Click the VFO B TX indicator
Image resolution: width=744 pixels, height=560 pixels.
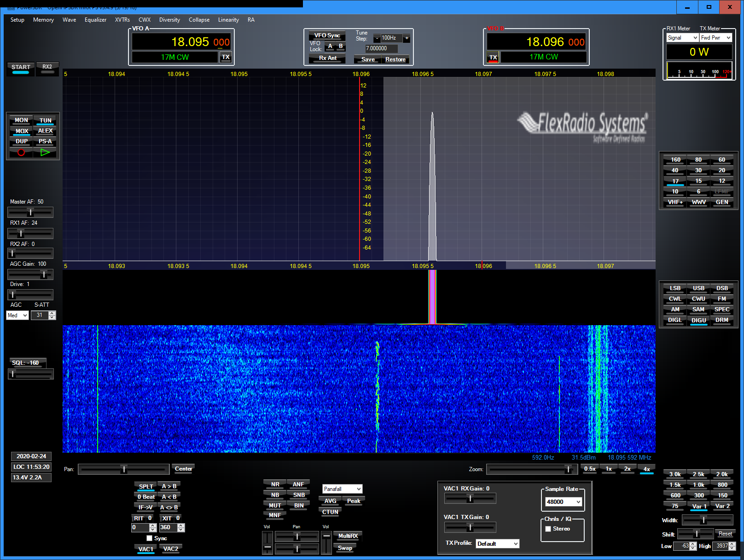493,58
